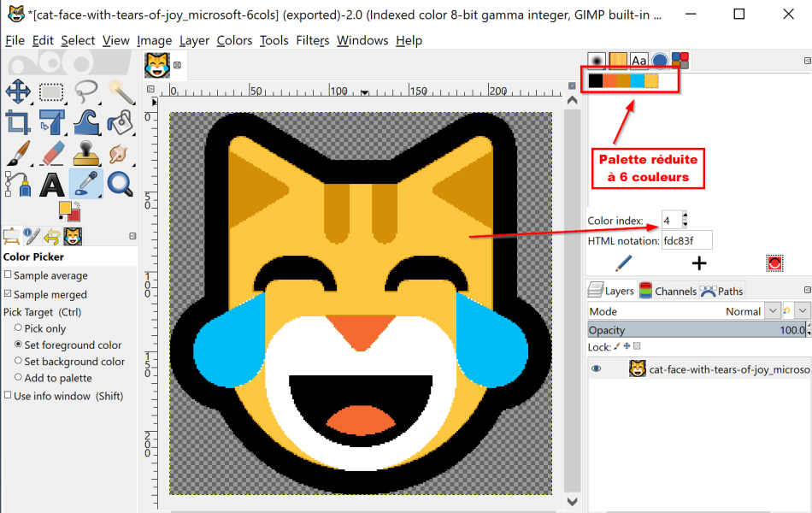The image size is (812, 513).
Task: Open the Filters menu
Action: pos(312,40)
